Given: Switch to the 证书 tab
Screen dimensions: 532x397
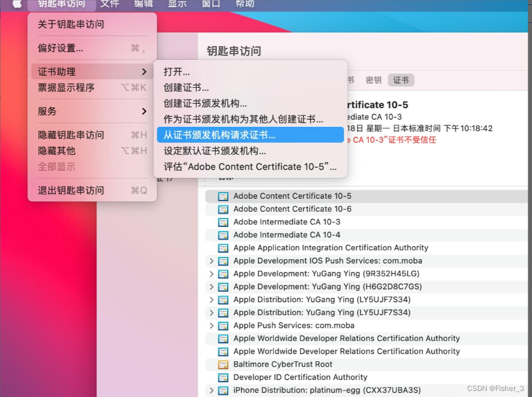Looking at the screenshot, I should click(401, 80).
